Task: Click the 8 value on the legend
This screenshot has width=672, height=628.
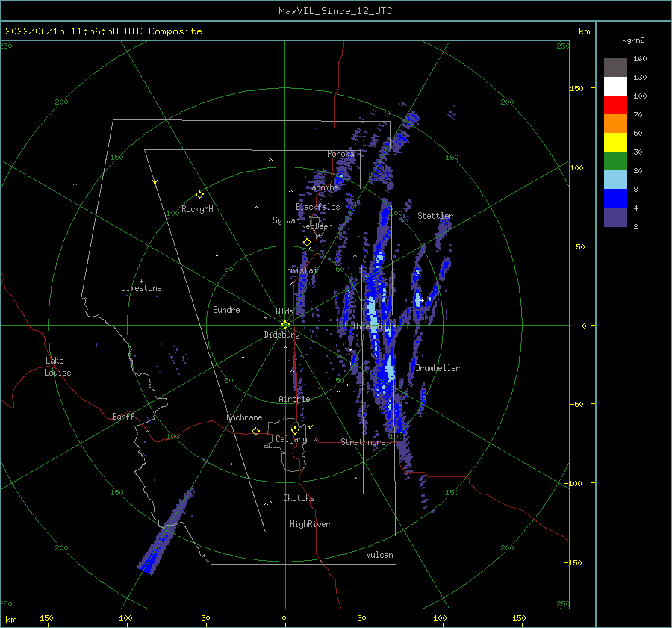Action: [635, 190]
